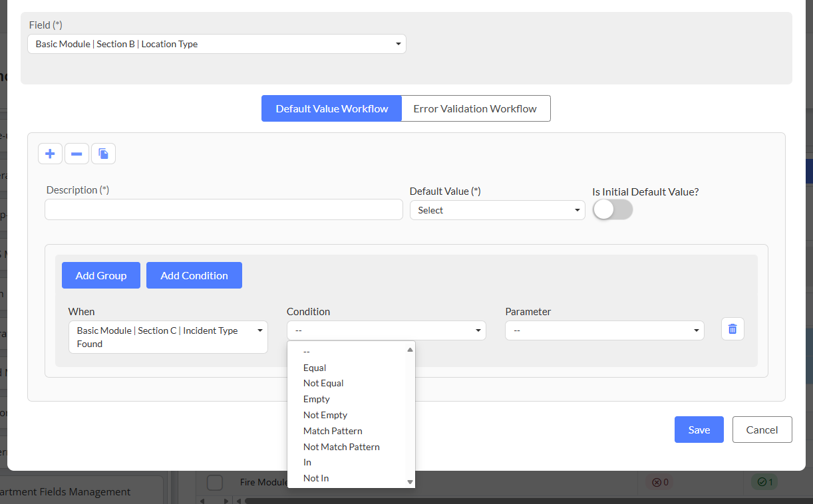The height and width of the screenshot is (504, 813).
Task: Toggle Is Initial Default Value switch
Action: click(x=613, y=210)
